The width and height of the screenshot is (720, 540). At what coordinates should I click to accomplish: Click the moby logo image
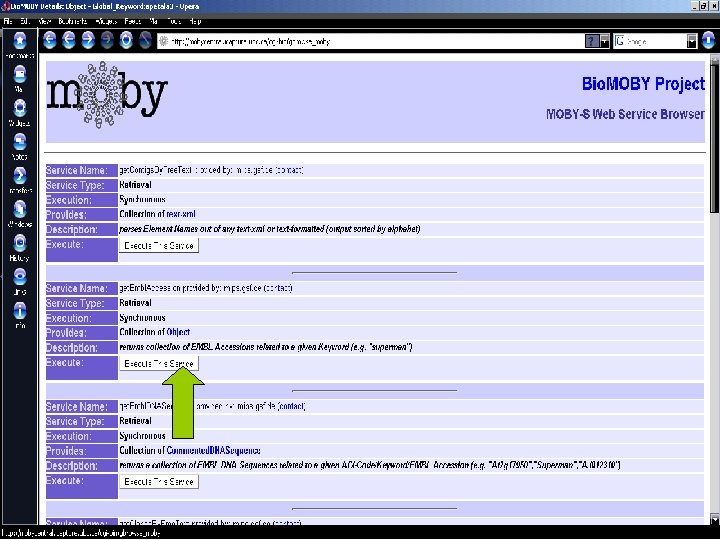[x=107, y=95]
